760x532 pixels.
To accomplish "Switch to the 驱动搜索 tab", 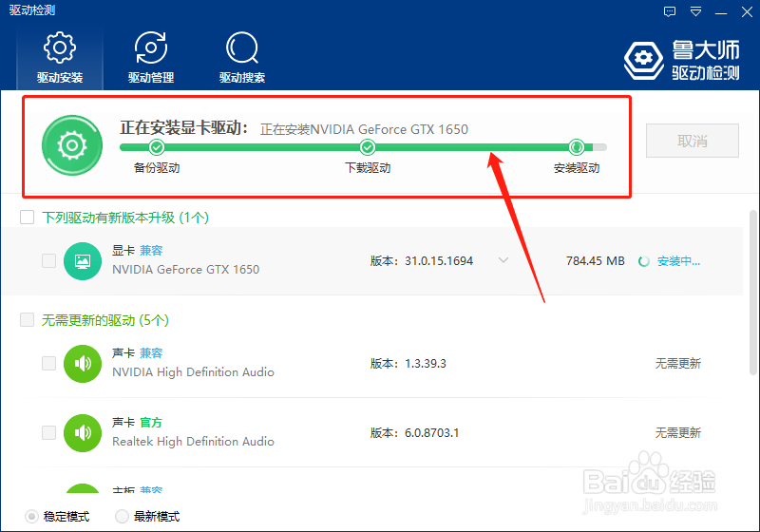I will [242, 58].
